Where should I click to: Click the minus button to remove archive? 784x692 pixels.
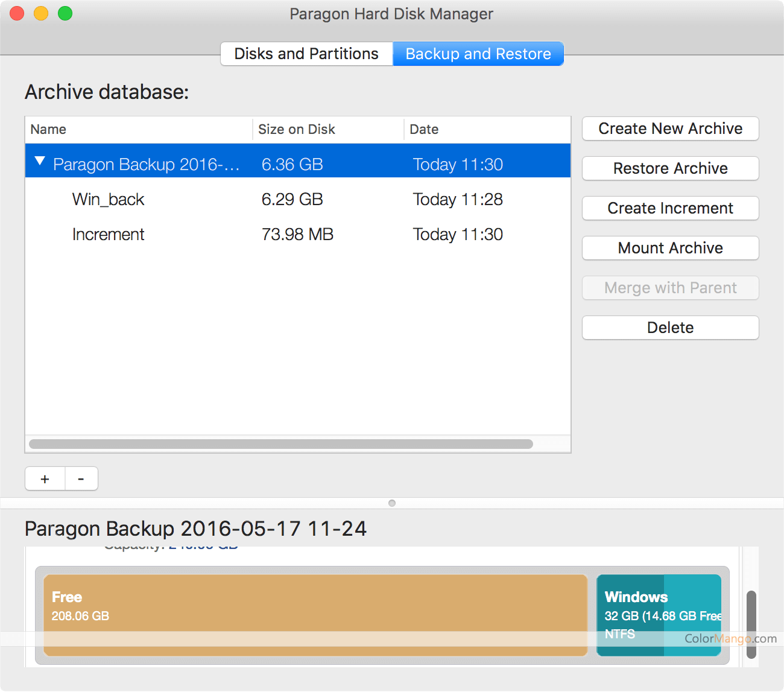81,479
